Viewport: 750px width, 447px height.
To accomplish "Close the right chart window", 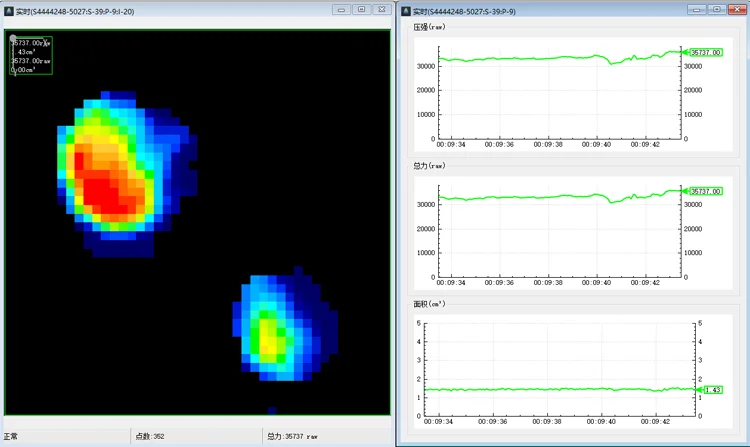I will (x=737, y=9).
